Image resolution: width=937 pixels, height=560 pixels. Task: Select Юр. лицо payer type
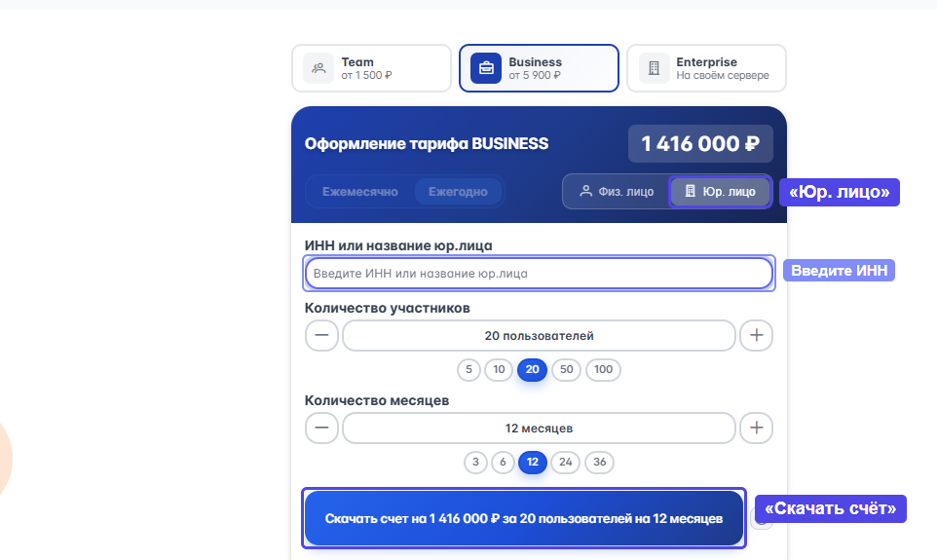720,192
